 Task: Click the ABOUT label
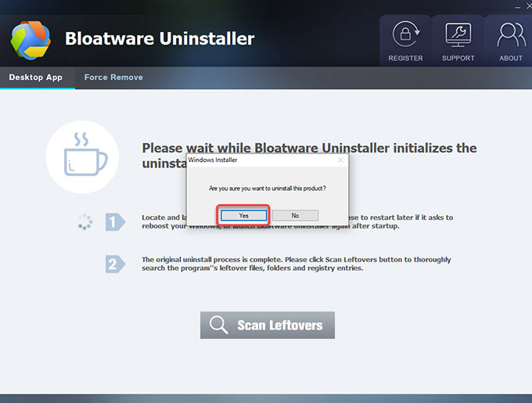pyautogui.click(x=511, y=59)
